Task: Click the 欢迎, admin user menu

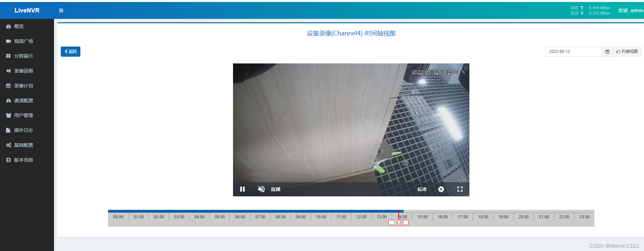Action: point(630,10)
